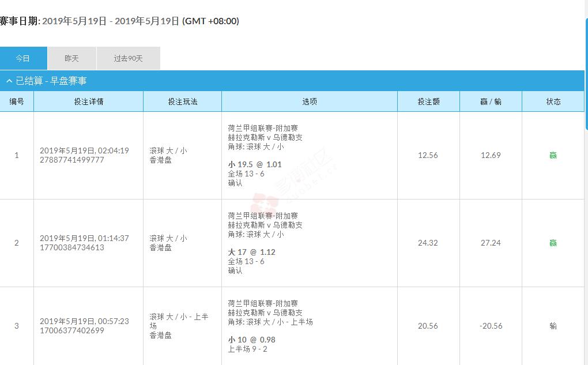Click the 状态 column header

[x=553, y=101]
